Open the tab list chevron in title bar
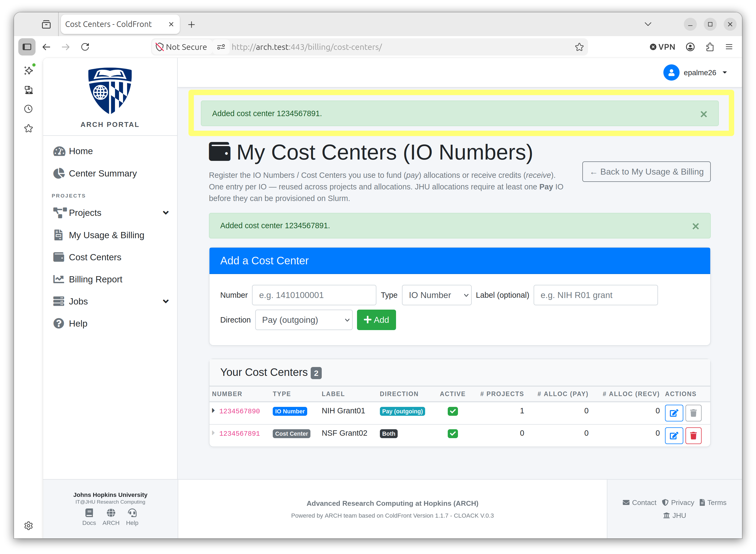 tap(648, 24)
